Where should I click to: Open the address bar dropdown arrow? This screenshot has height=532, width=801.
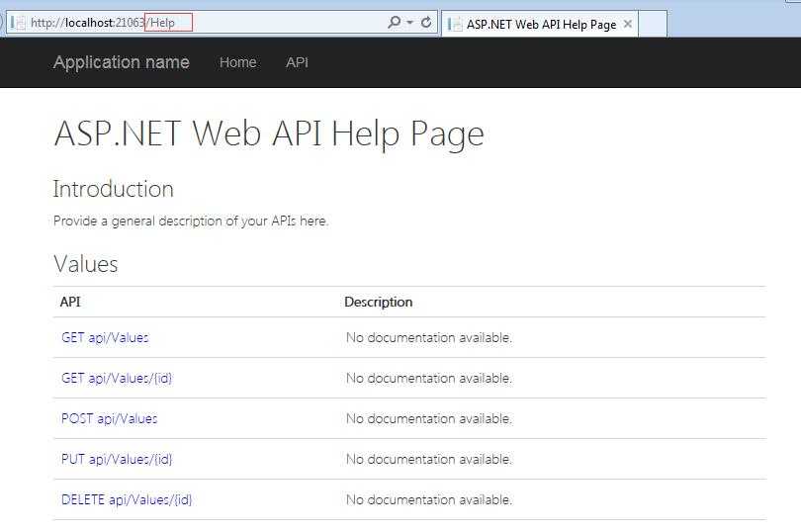(409, 23)
